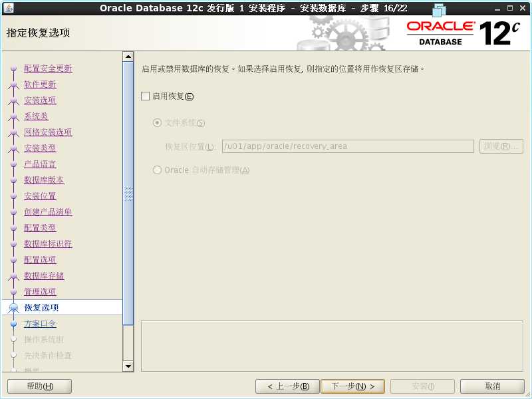This screenshot has height=399, width=532.
Task: Jump to 创建产品清单 step
Action: [48, 211]
